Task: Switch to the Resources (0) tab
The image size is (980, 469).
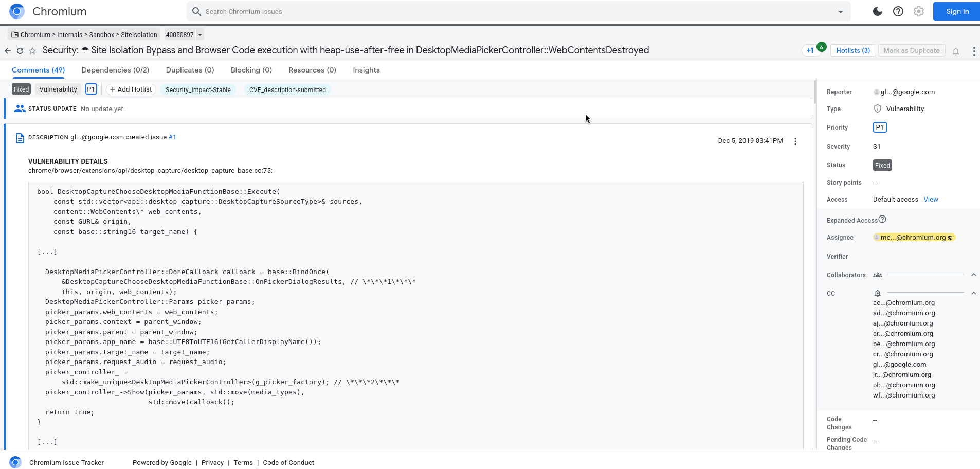Action: pyautogui.click(x=312, y=70)
